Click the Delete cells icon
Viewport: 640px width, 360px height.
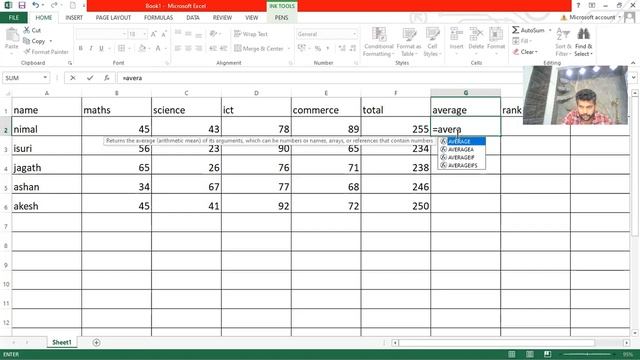click(476, 34)
